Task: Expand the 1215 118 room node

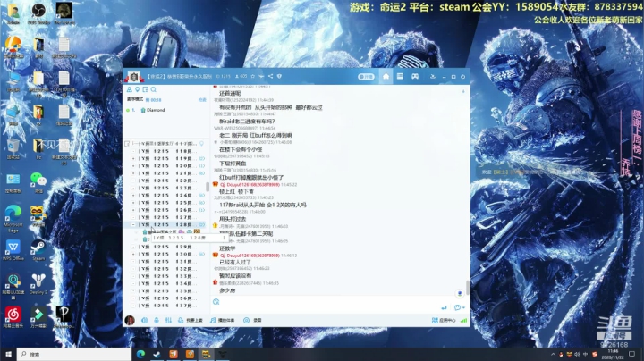Action: tap(133, 151)
